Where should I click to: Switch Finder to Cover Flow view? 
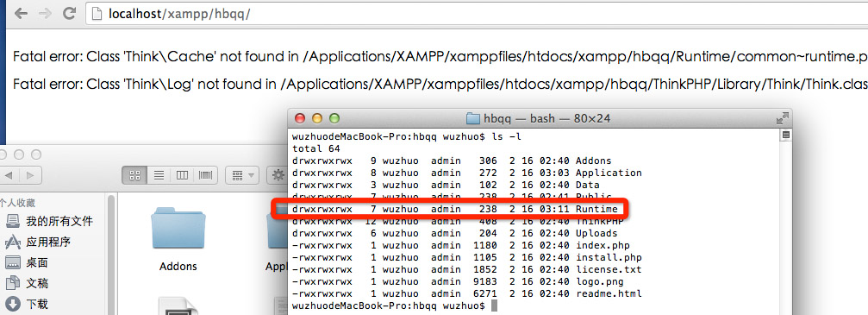[205, 175]
